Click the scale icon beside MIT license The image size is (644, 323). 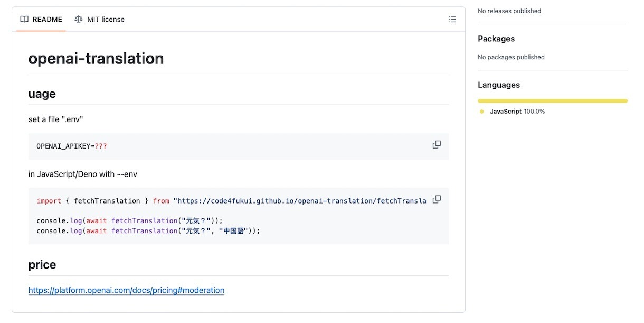point(79,20)
